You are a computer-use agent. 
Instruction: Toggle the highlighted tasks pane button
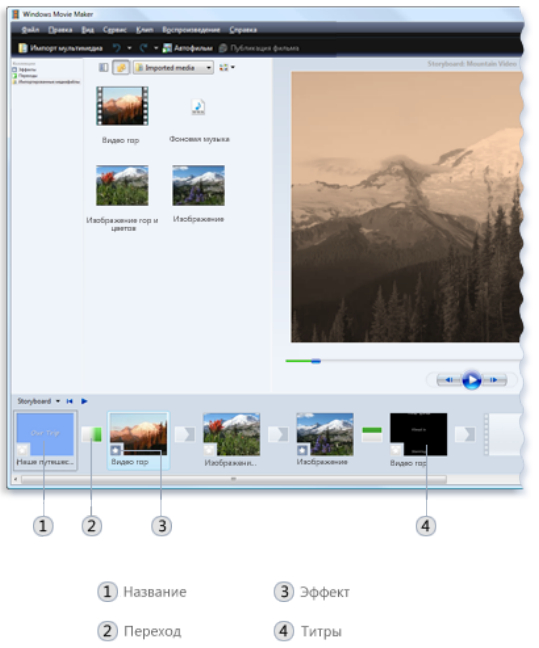pos(121,67)
